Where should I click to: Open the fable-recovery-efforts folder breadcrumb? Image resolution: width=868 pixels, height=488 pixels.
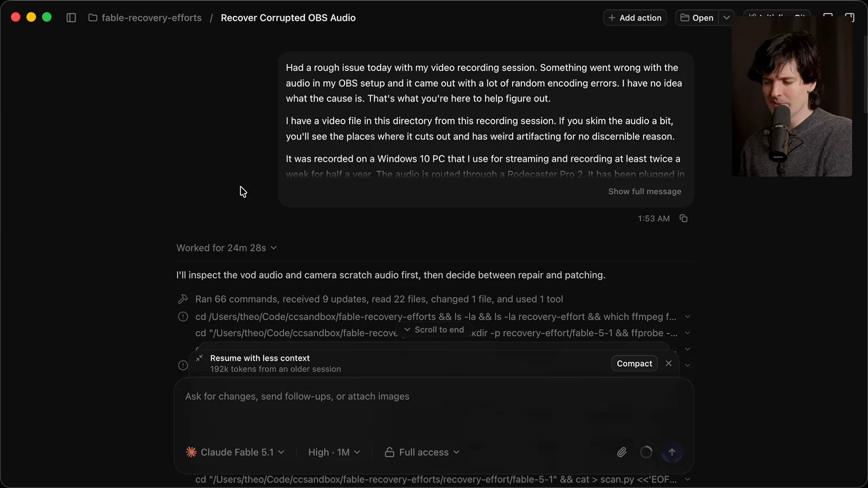click(x=145, y=18)
